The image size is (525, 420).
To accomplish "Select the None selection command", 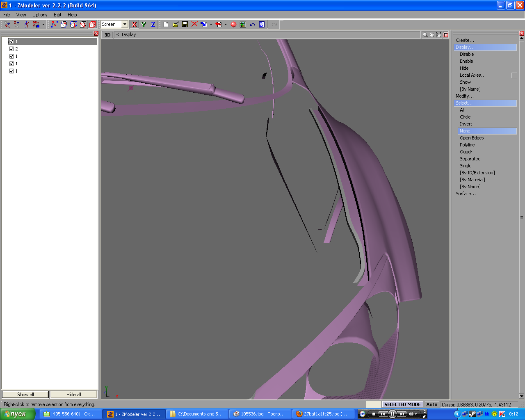I will [x=487, y=131].
